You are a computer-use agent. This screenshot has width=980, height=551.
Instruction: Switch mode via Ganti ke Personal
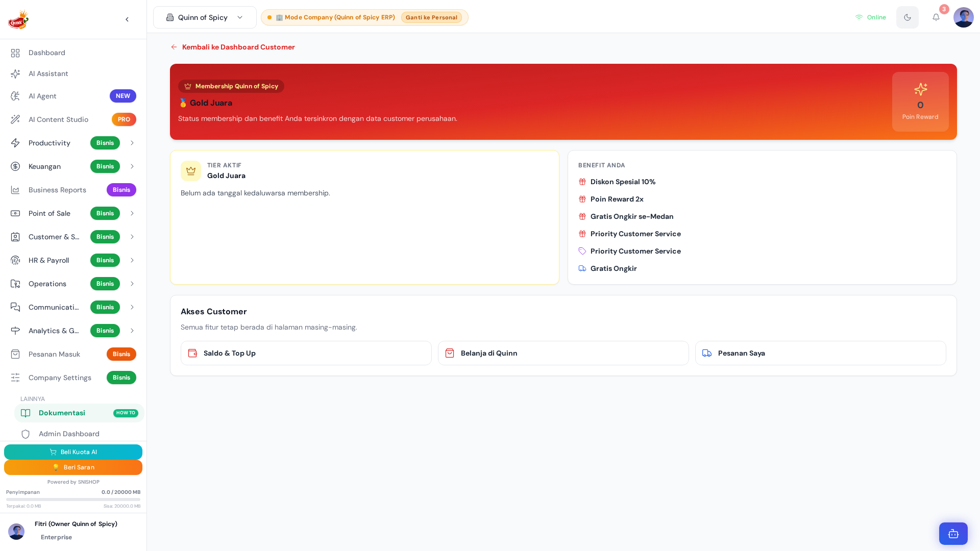tap(431, 17)
